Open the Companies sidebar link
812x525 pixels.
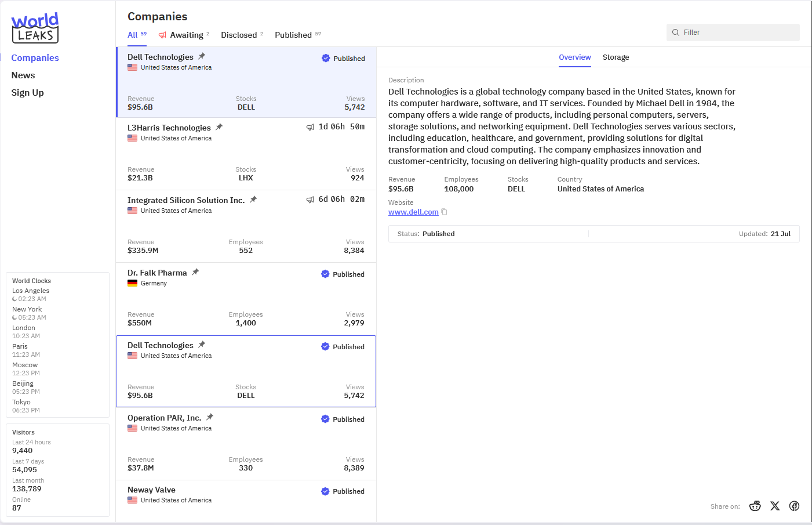(x=35, y=58)
